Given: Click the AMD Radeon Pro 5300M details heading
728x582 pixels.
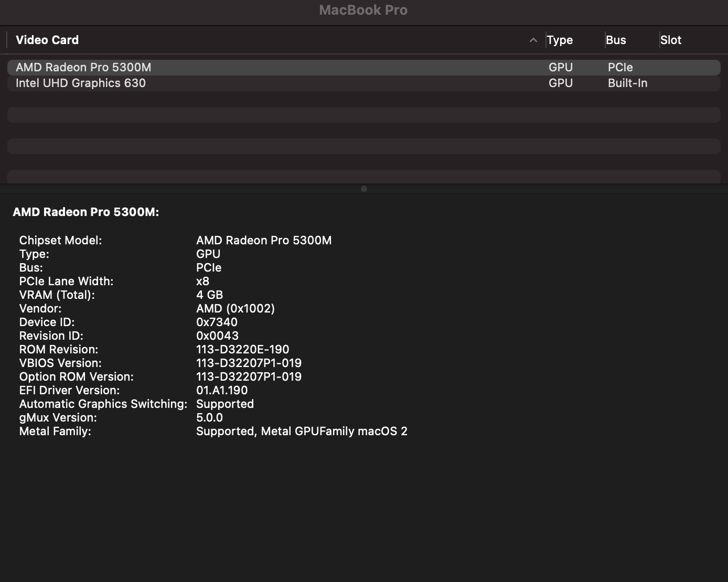Looking at the screenshot, I should [x=86, y=212].
